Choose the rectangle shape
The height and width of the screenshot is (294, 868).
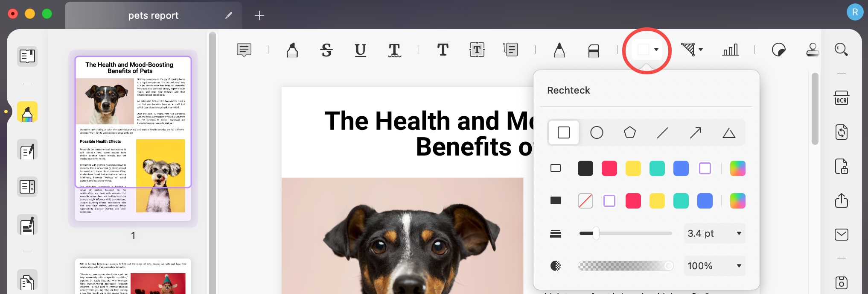tap(564, 133)
